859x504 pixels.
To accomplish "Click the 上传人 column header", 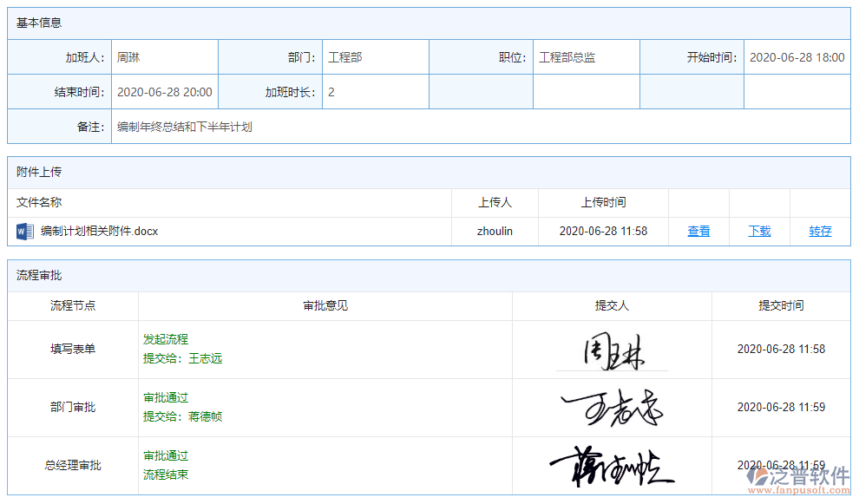I will point(495,202).
